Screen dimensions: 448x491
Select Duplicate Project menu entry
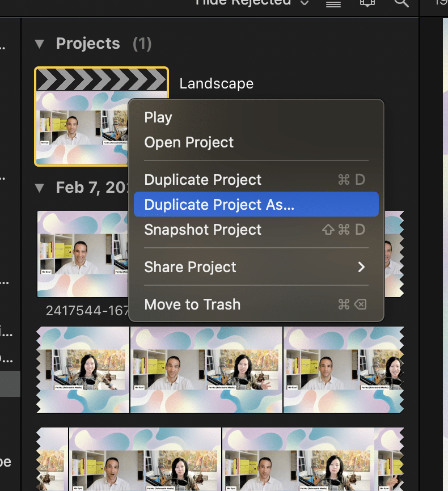[203, 180]
